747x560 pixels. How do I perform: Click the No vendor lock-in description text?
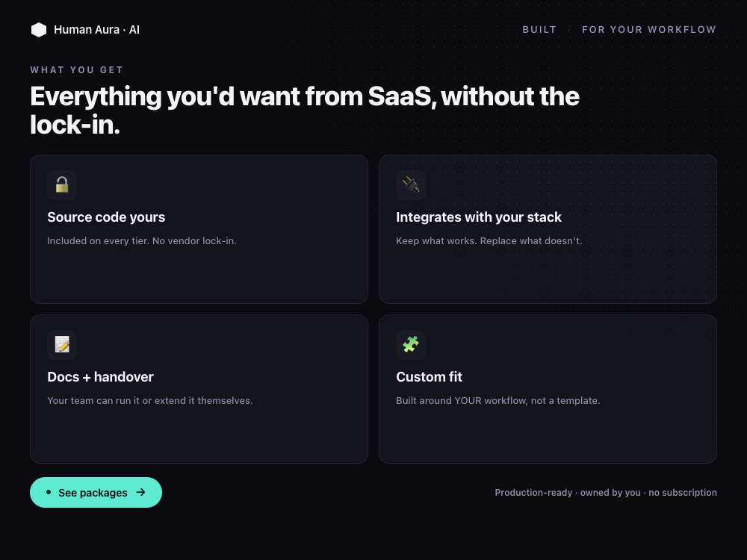(194, 241)
